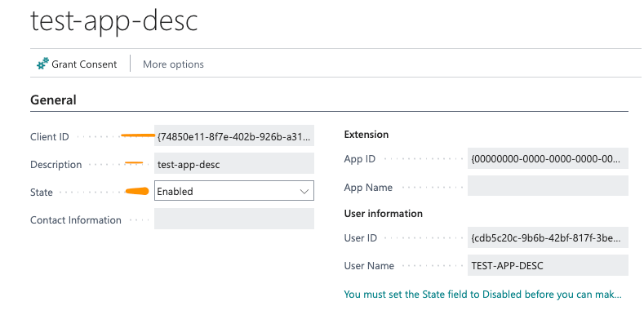Screen dimensions: 644x328
Task: Click the User ID field
Action: tap(548, 237)
